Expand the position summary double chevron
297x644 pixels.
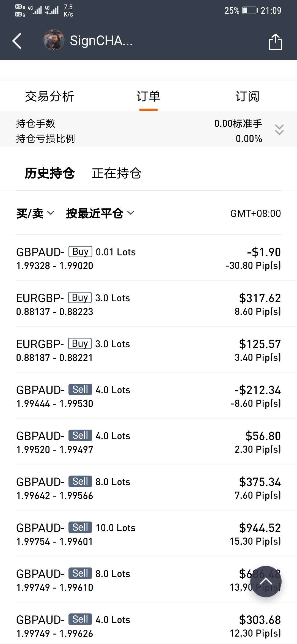[279, 130]
